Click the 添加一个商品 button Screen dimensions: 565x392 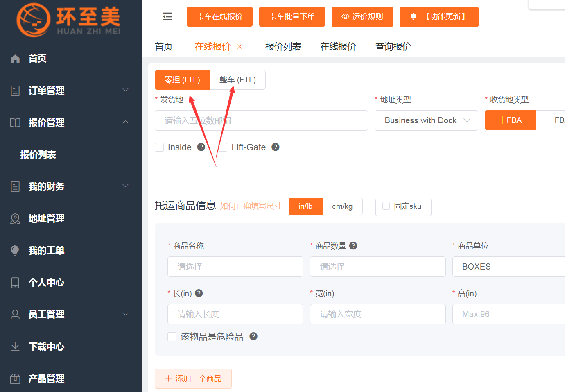[x=193, y=378]
